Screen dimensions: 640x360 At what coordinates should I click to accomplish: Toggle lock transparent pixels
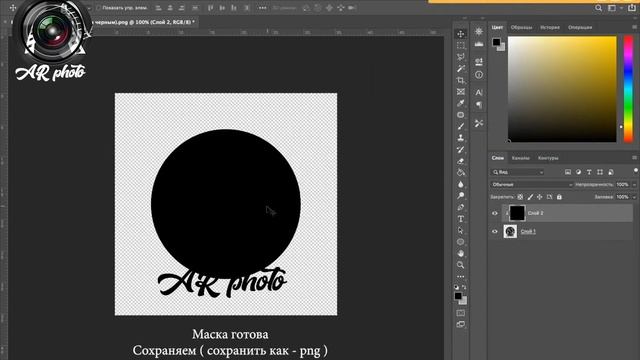(520, 197)
